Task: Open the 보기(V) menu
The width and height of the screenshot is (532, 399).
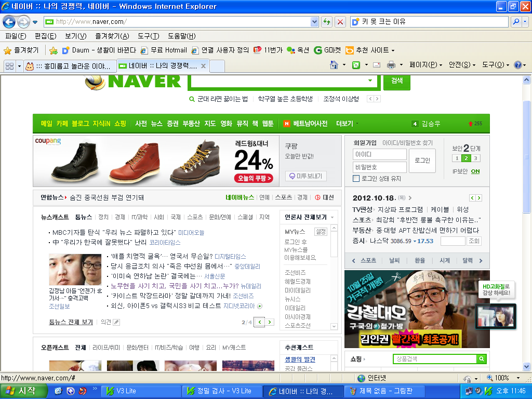Action: pyautogui.click(x=76, y=36)
